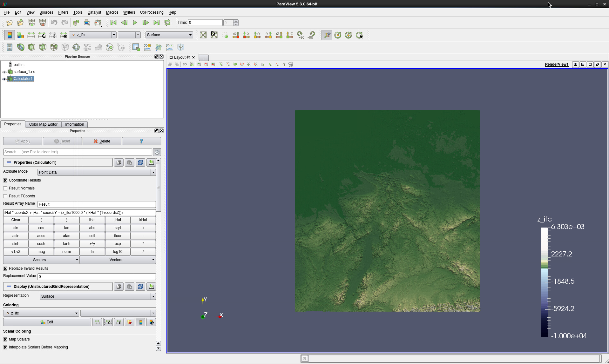Open the Attribute Mode dropdown

pos(96,172)
